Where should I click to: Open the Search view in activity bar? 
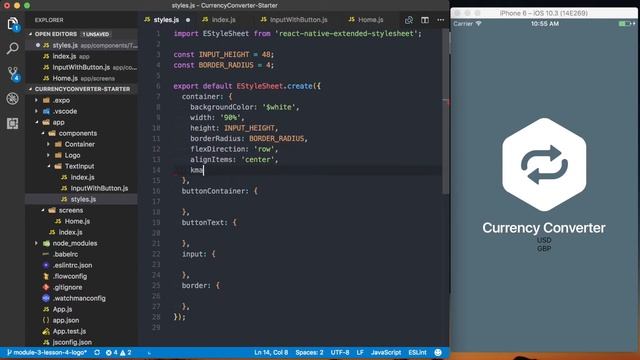click(13, 49)
